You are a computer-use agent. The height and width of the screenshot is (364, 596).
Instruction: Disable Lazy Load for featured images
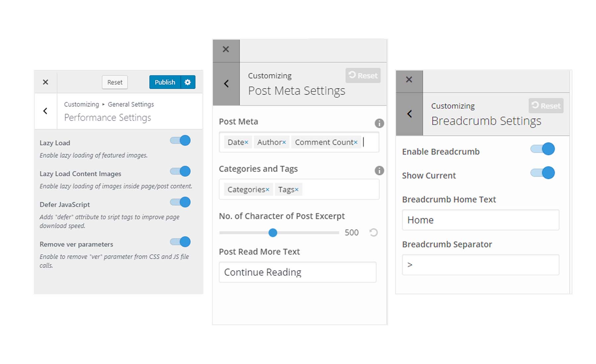180,140
